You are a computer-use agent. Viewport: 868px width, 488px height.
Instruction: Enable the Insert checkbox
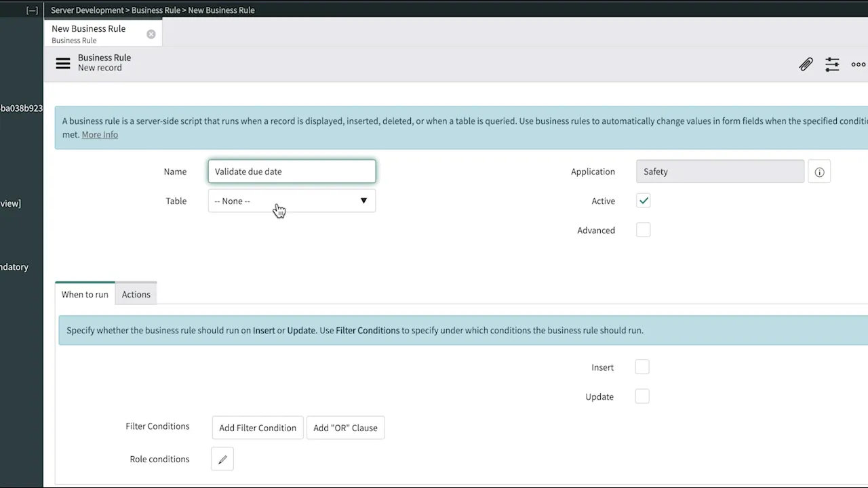click(x=642, y=367)
